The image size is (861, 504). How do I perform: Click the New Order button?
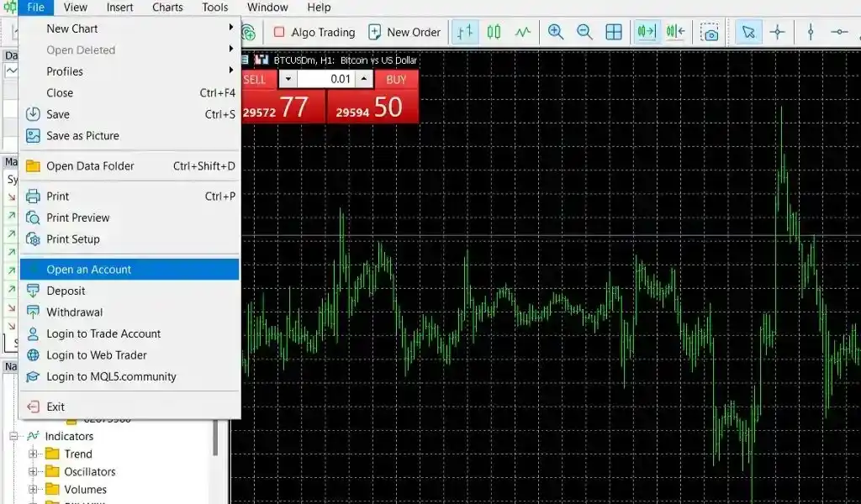404,32
